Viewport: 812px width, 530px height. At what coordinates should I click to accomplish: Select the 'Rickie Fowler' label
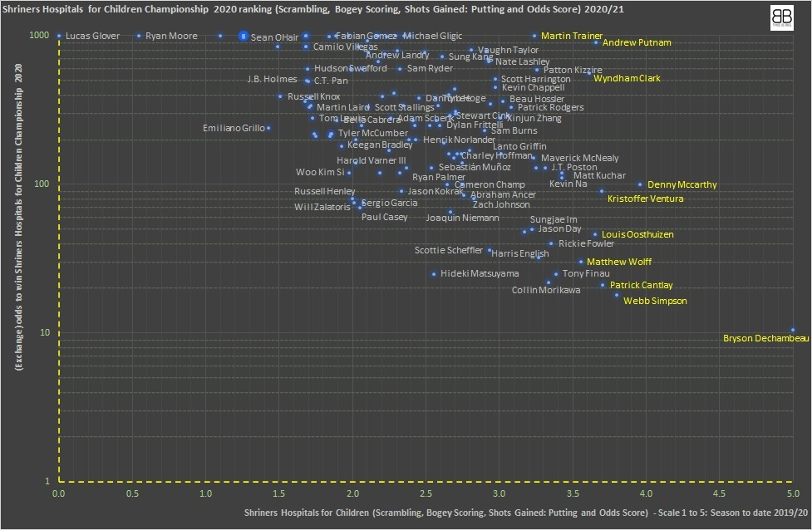click(586, 243)
